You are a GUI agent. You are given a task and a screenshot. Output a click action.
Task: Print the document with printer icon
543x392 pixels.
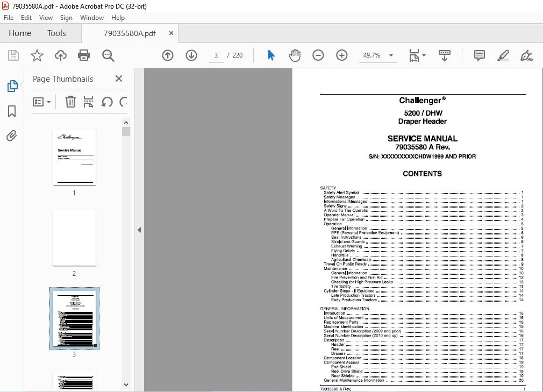click(84, 55)
